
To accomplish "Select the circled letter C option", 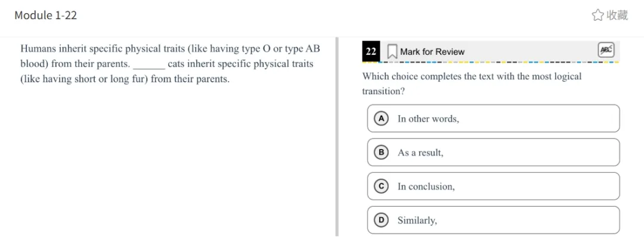I will [380, 187].
